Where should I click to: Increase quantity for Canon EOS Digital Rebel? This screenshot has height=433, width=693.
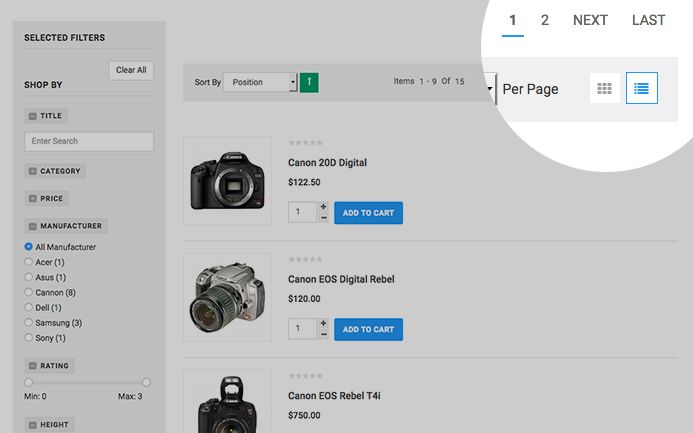(324, 323)
